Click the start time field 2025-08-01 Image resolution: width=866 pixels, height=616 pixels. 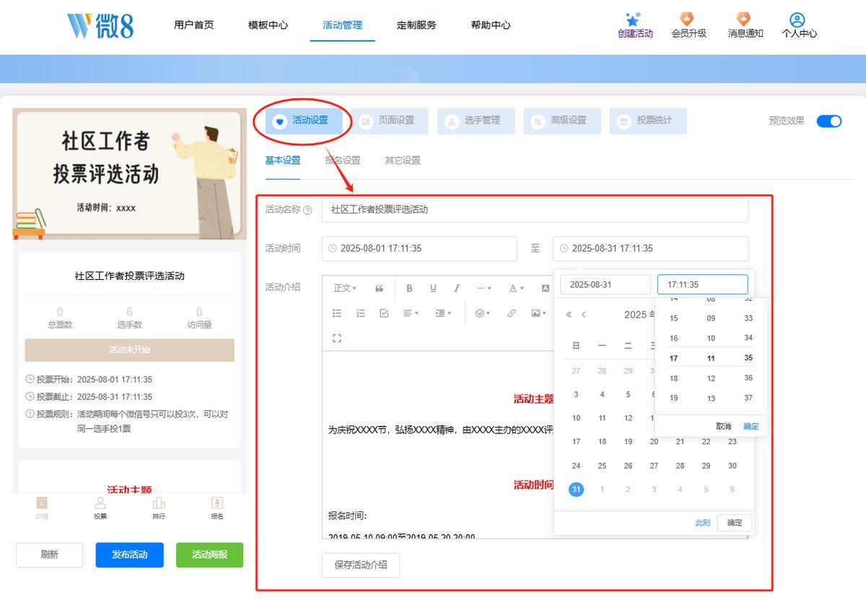tap(420, 249)
